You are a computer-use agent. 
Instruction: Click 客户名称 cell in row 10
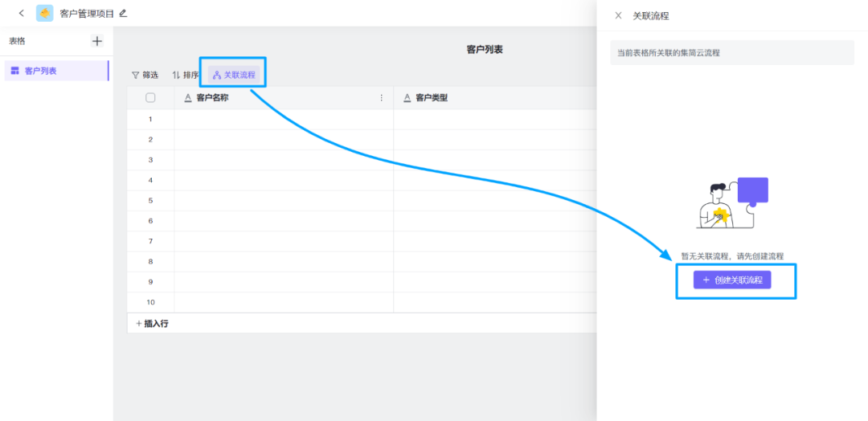pos(284,303)
